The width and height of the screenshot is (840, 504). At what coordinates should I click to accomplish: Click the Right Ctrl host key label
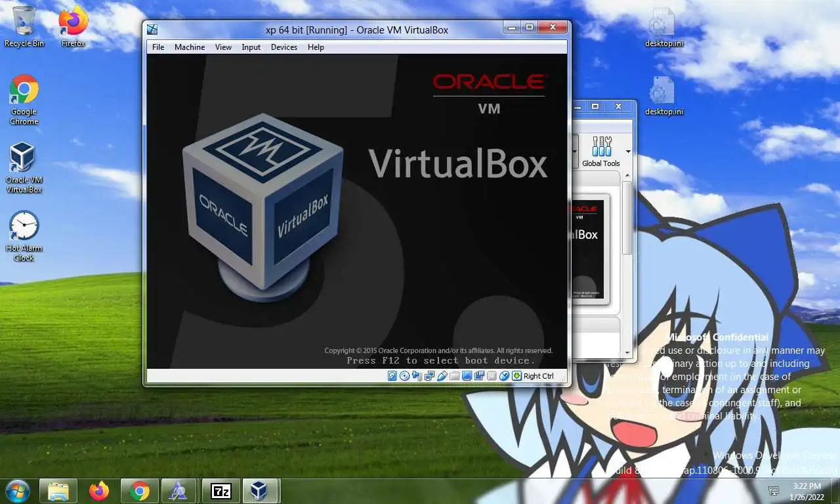pos(539,376)
